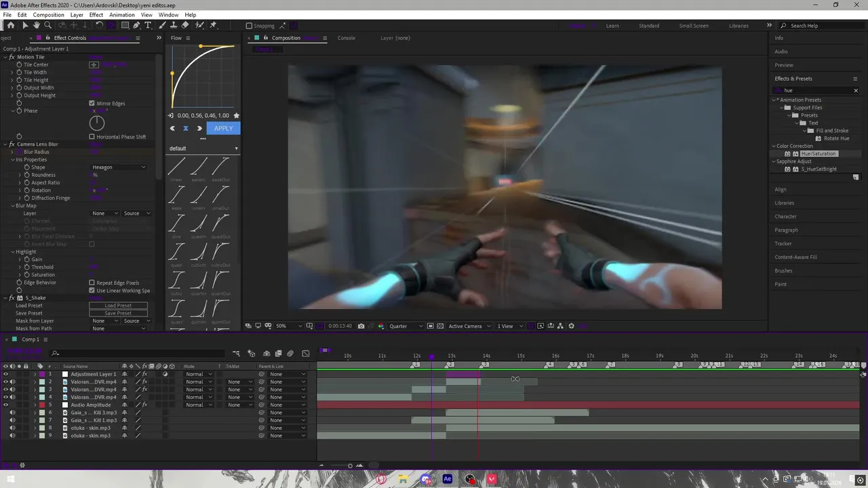Toggle transparency grid icon in the viewer
The width and height of the screenshot is (868, 488).
[440, 326]
